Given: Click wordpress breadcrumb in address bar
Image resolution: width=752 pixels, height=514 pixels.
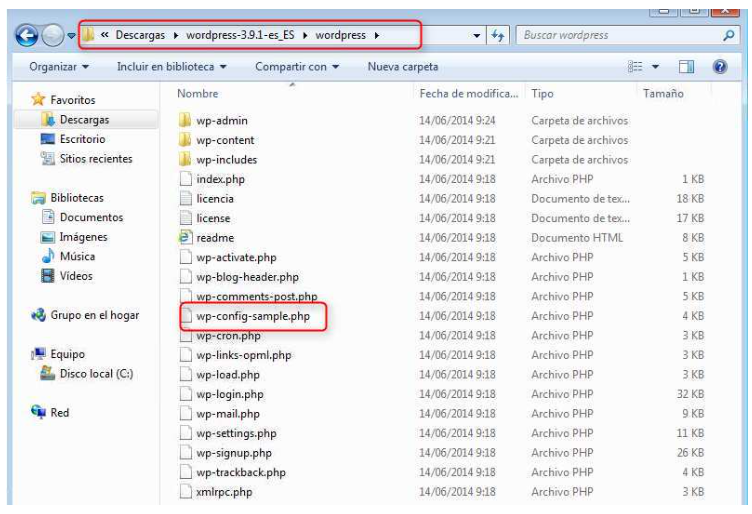Looking at the screenshot, I should point(341,35).
